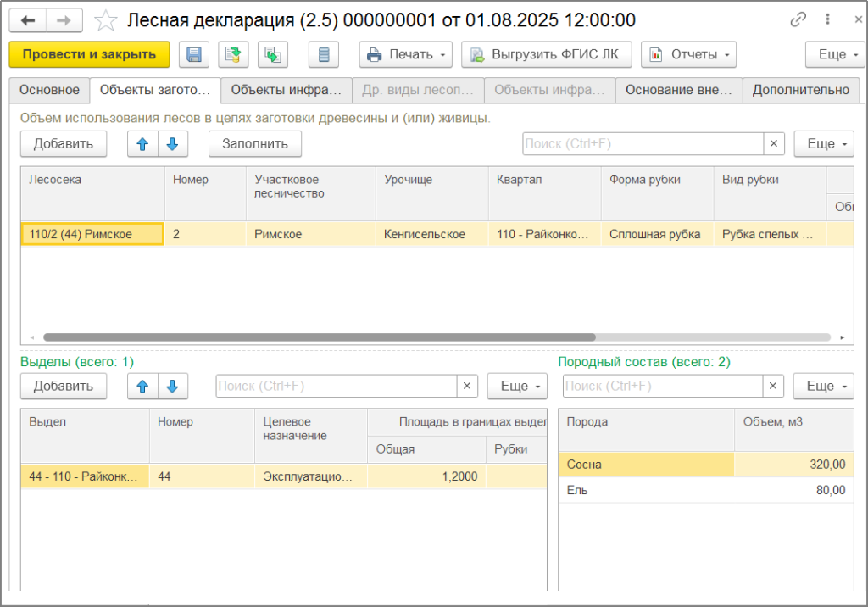Viewport: 868px width, 607px height.
Task: Move лесосека row up with blue arrow
Action: (142, 144)
